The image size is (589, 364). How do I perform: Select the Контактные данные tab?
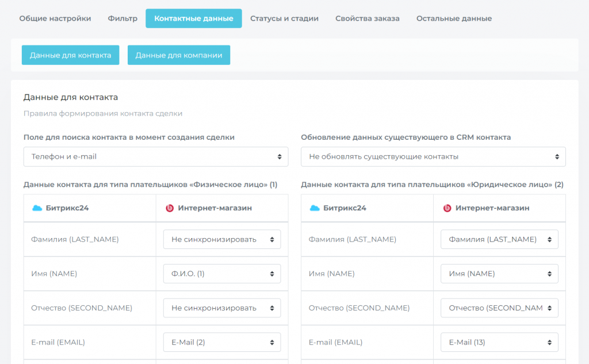(x=194, y=18)
